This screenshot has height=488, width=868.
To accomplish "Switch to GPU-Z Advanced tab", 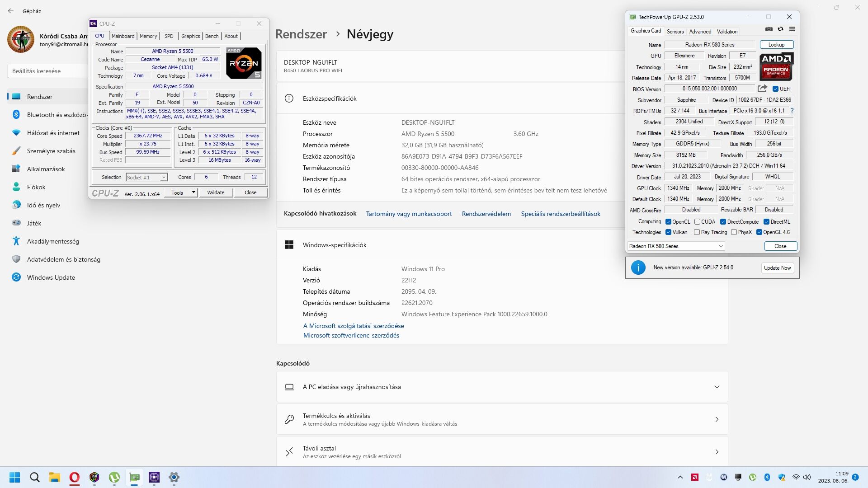I will (x=700, y=32).
